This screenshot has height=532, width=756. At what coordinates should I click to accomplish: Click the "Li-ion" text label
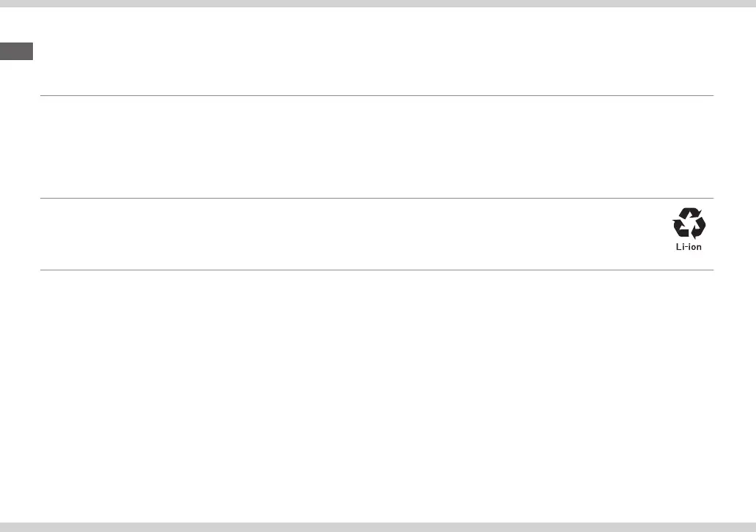[x=689, y=247]
